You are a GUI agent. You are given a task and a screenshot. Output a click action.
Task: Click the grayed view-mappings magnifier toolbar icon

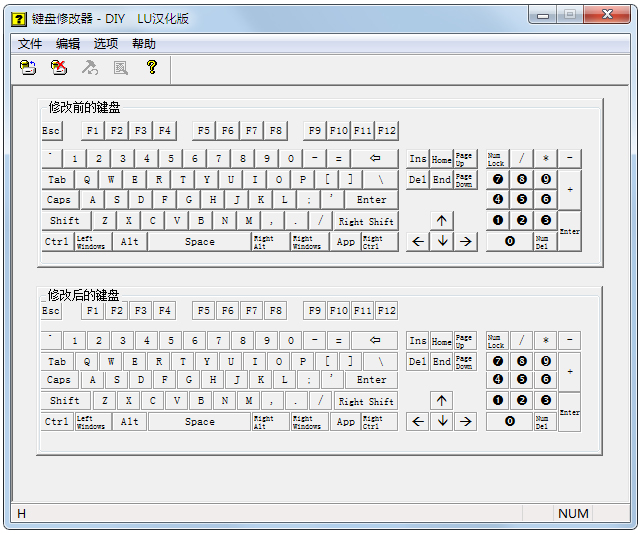121,67
